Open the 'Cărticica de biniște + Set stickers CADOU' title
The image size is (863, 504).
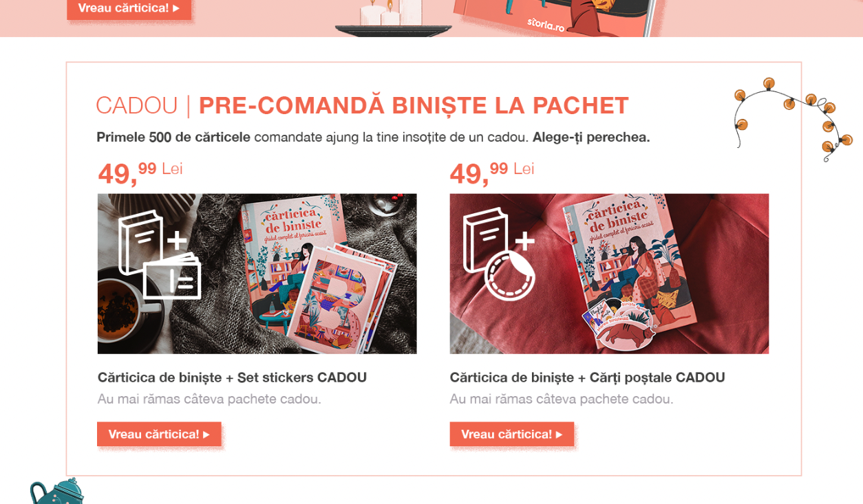[232, 377]
